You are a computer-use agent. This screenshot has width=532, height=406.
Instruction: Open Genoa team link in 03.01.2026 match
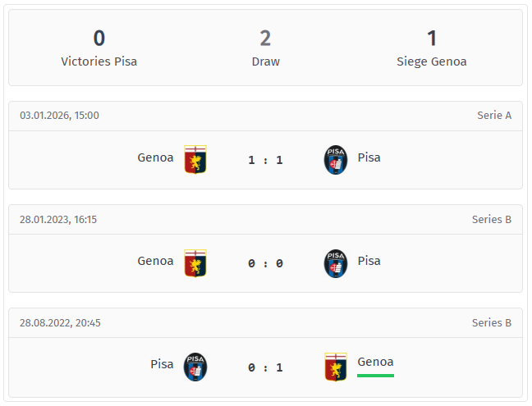tap(155, 157)
